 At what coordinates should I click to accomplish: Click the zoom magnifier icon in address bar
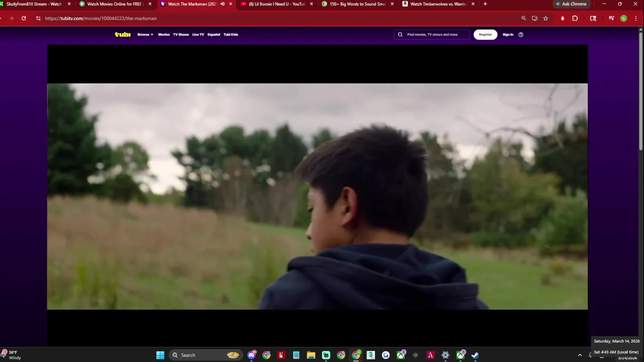524,18
